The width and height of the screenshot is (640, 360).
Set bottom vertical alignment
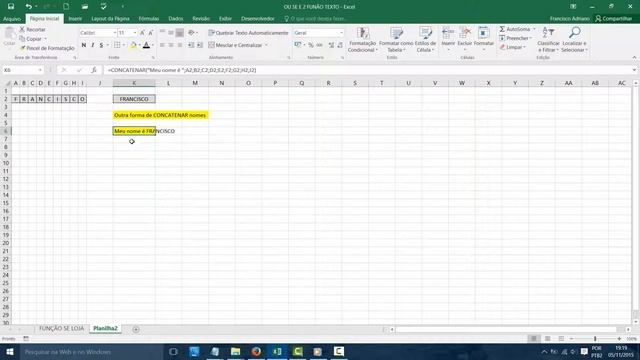click(x=180, y=33)
